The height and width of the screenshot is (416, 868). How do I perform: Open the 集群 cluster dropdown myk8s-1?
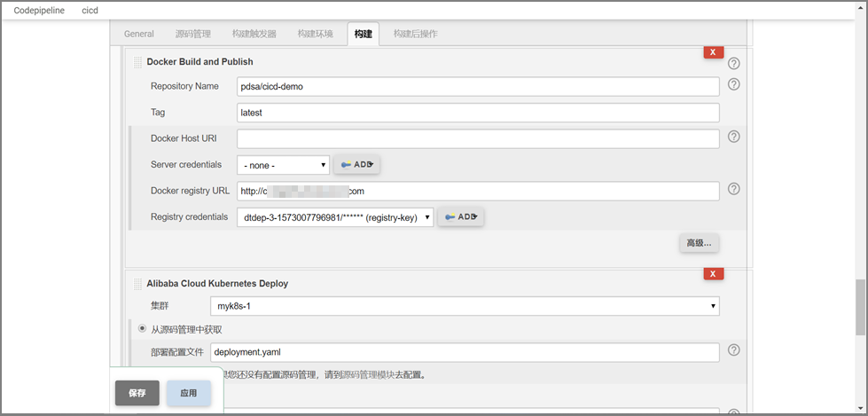tap(465, 306)
